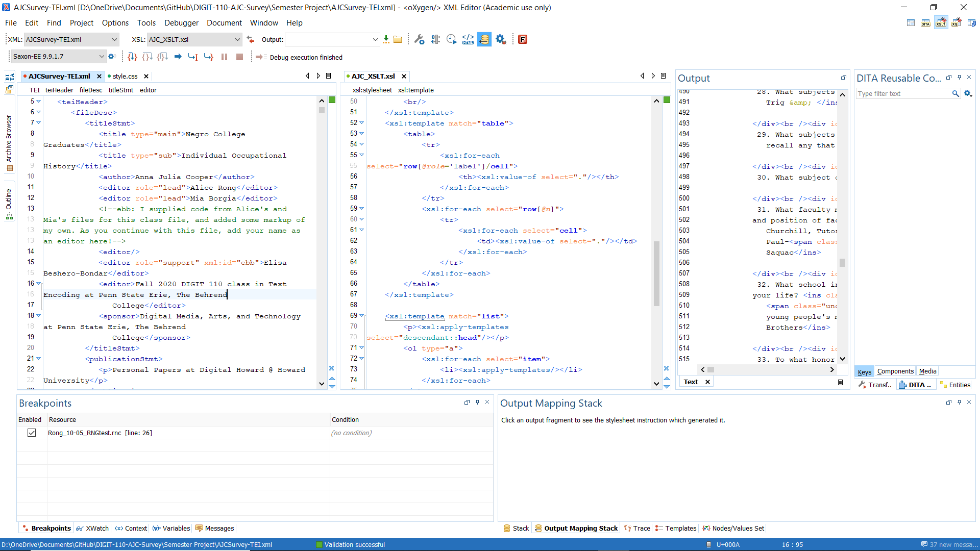Image resolution: width=980 pixels, height=551 pixels.
Task: Select the Trace tab
Action: [637, 528]
